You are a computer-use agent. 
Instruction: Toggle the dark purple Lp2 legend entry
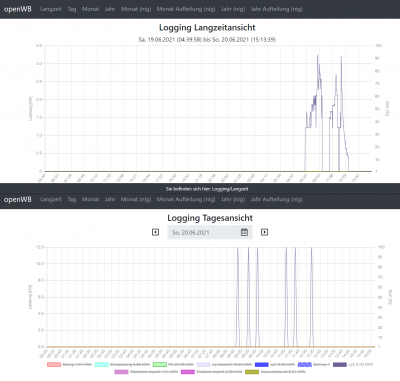(353, 365)
